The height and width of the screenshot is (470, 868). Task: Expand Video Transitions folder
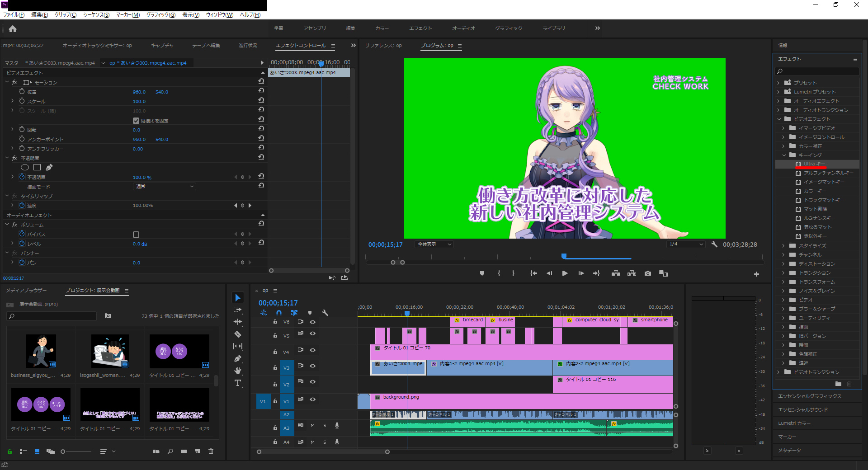coord(778,372)
